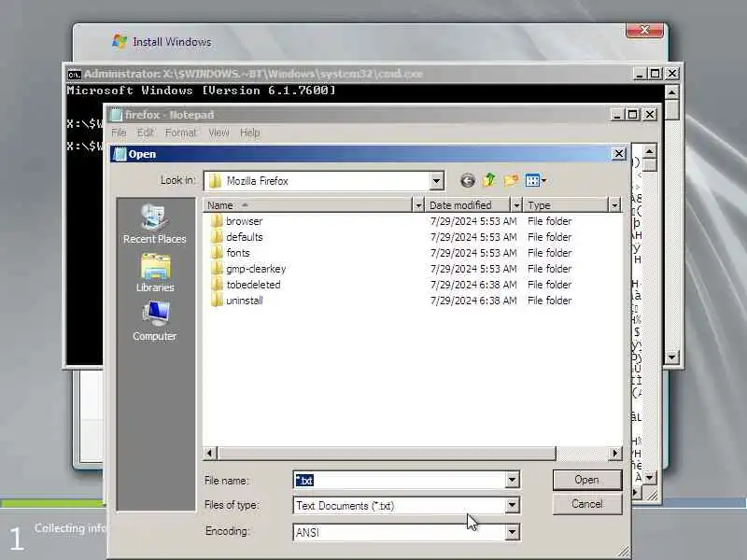Click the Notepad title bar icon
747x560 pixels.
tap(116, 115)
